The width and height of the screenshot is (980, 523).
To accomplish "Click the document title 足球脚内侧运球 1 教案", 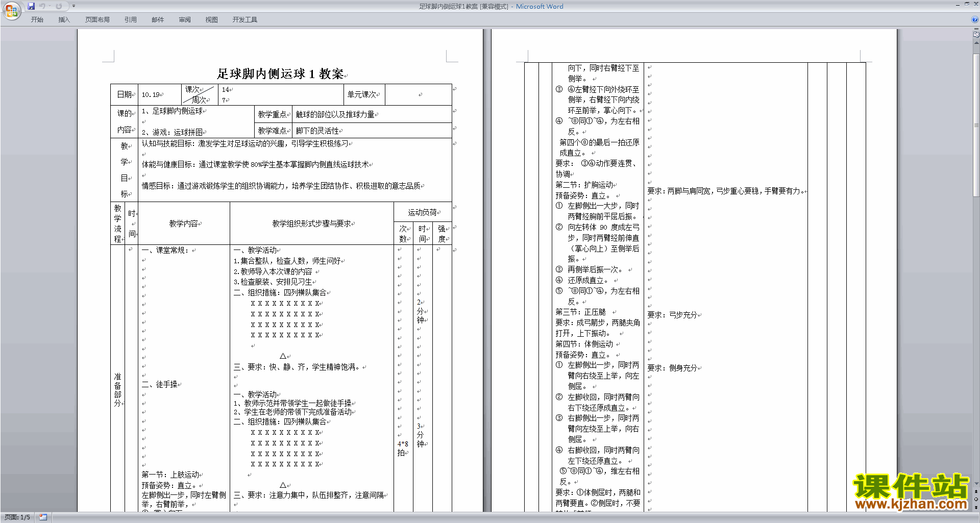I will tap(280, 74).
